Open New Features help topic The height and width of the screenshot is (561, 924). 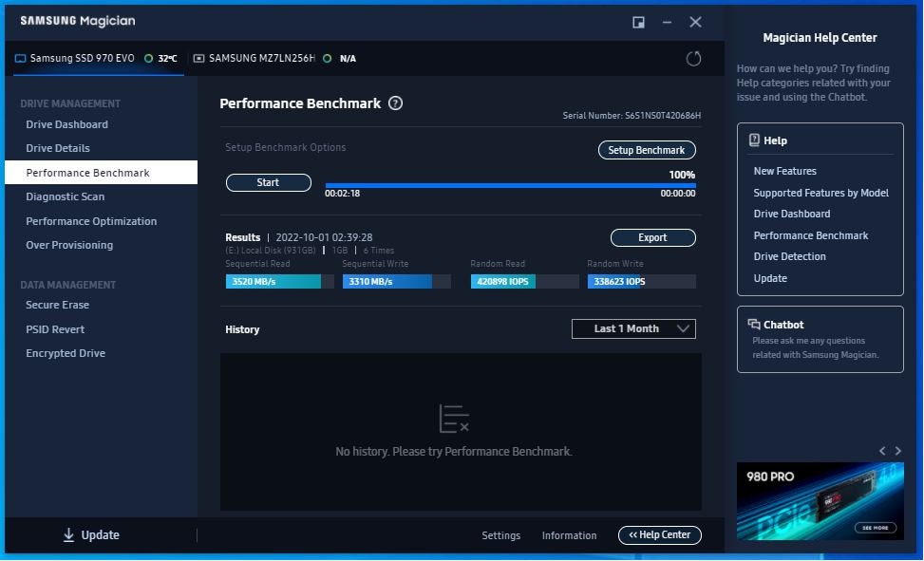tap(785, 171)
